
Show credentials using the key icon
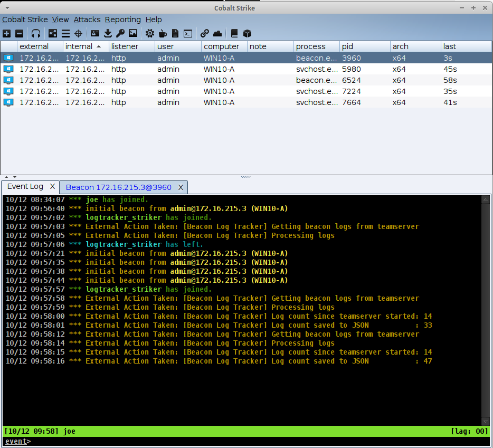pos(120,33)
